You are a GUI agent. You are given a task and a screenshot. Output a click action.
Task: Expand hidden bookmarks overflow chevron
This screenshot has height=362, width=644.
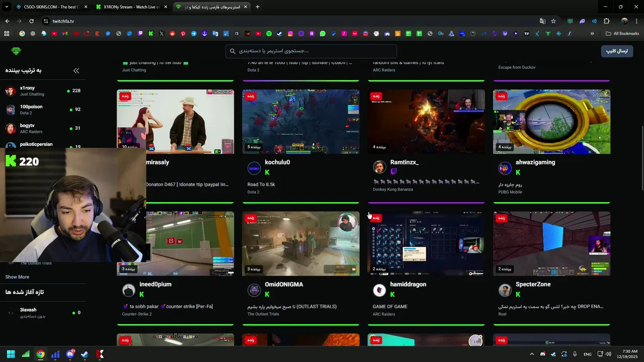tap(592, 34)
